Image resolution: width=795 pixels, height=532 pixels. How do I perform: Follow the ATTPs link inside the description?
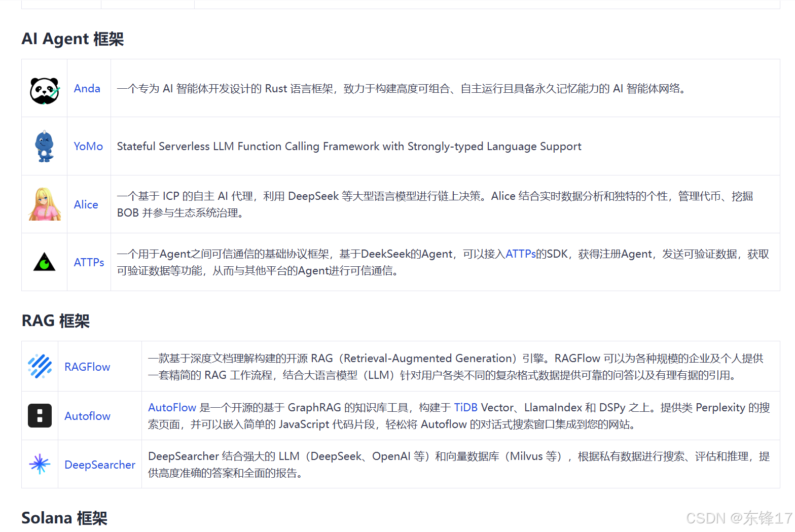tap(521, 254)
